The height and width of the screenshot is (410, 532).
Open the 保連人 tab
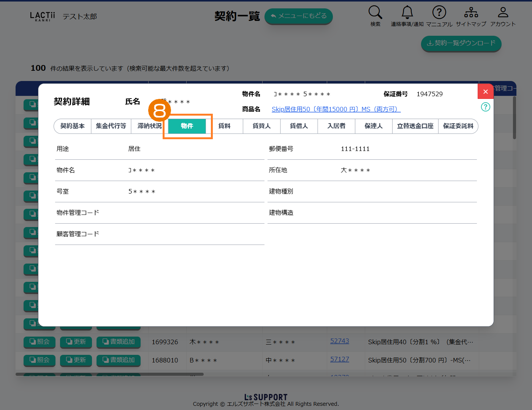(374, 126)
